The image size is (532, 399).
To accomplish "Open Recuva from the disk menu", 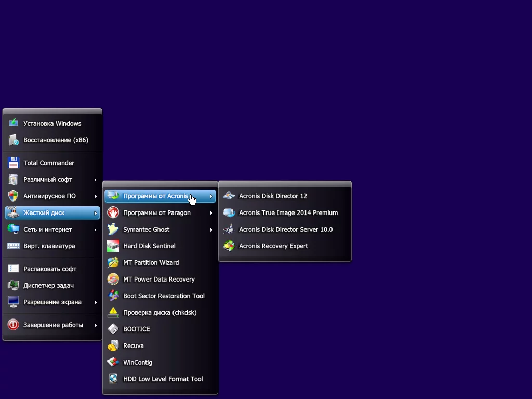I will tap(160, 345).
